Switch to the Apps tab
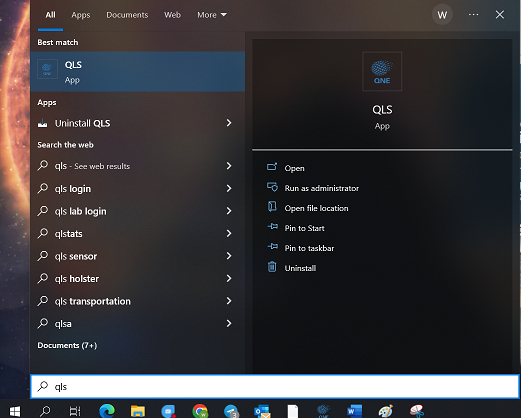Image resolution: width=521 pixels, height=418 pixels. (81, 15)
